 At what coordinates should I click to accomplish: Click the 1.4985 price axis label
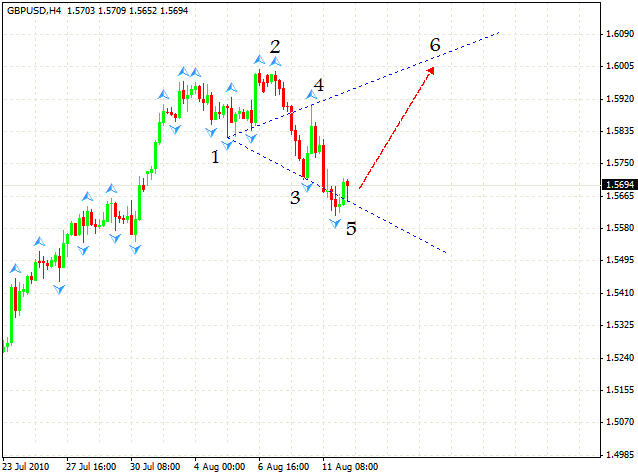click(x=620, y=454)
